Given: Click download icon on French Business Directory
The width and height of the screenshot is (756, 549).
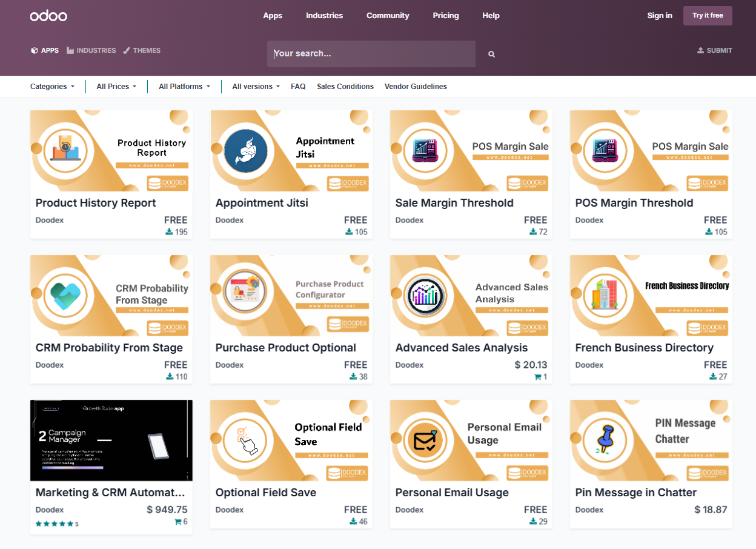Looking at the screenshot, I should point(713,377).
